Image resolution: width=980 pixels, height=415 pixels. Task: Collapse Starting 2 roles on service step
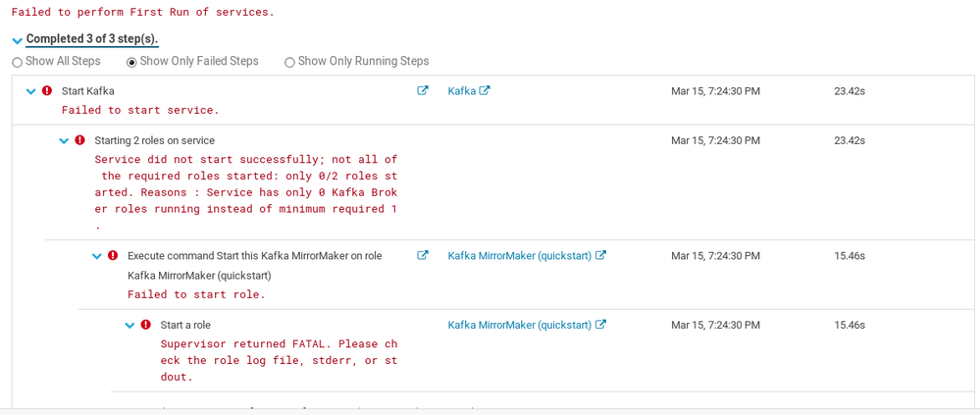[65, 140]
